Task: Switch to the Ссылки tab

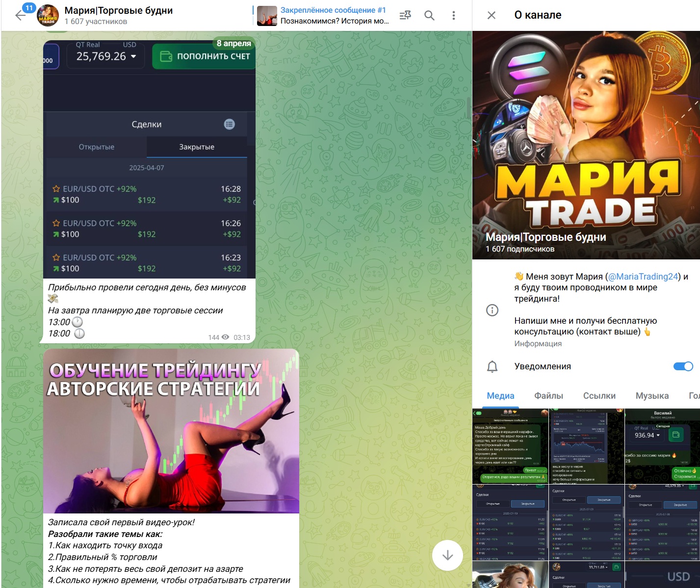Action: (x=599, y=396)
